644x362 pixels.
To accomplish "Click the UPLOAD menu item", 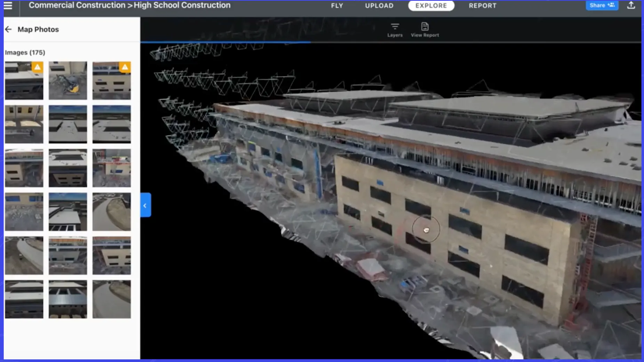I will (x=379, y=5).
